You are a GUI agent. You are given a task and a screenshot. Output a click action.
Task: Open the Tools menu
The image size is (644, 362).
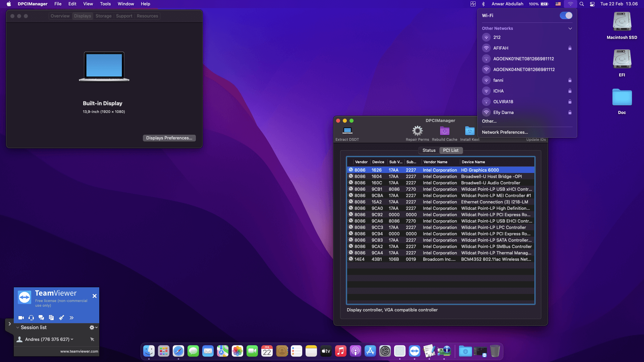(x=105, y=4)
